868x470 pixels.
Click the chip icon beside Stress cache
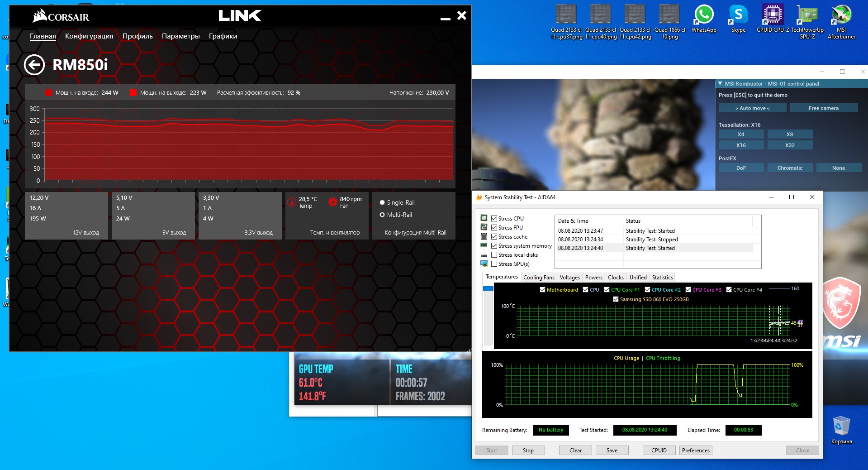[484, 236]
